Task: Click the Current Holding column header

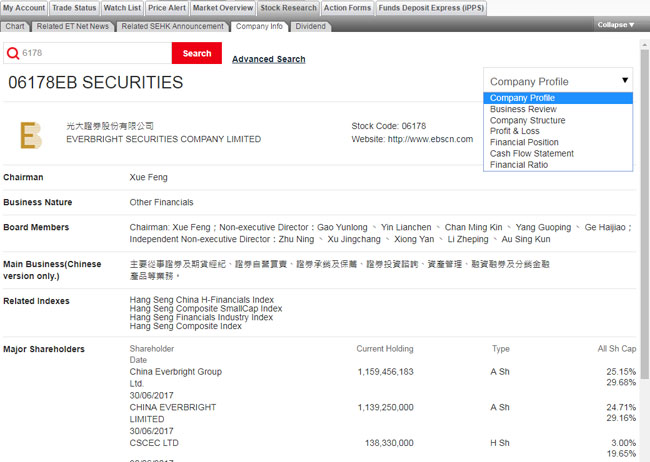Action: (385, 349)
